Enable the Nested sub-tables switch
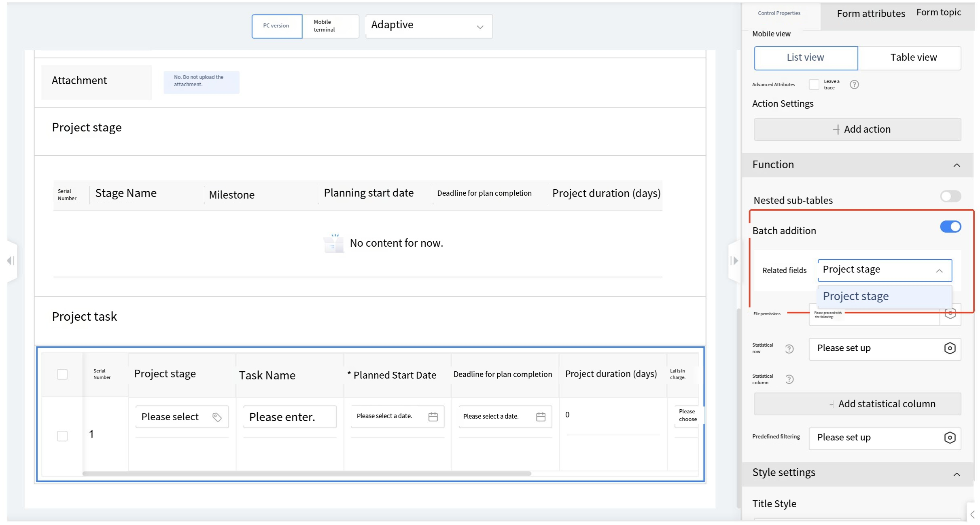The image size is (980, 525). pos(950,197)
